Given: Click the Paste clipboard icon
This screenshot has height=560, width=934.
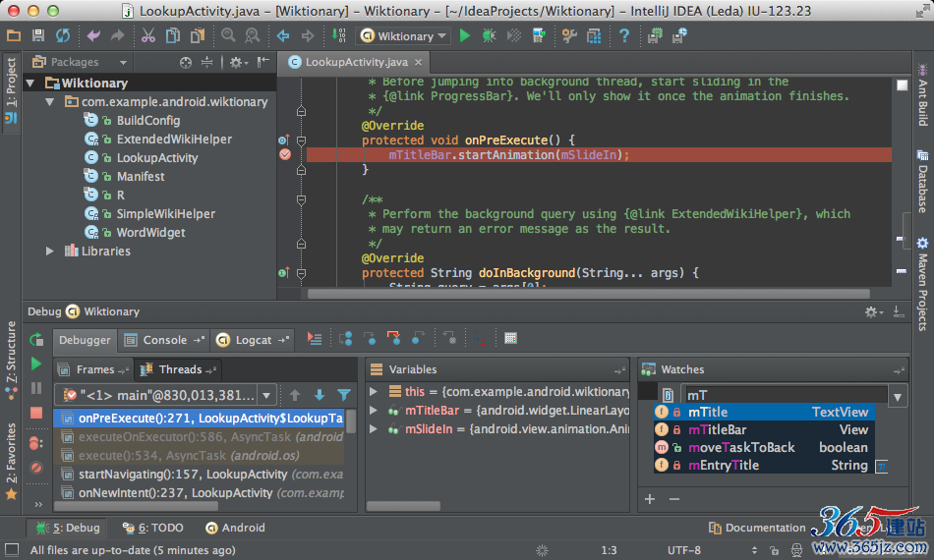Looking at the screenshot, I should click(x=198, y=35).
